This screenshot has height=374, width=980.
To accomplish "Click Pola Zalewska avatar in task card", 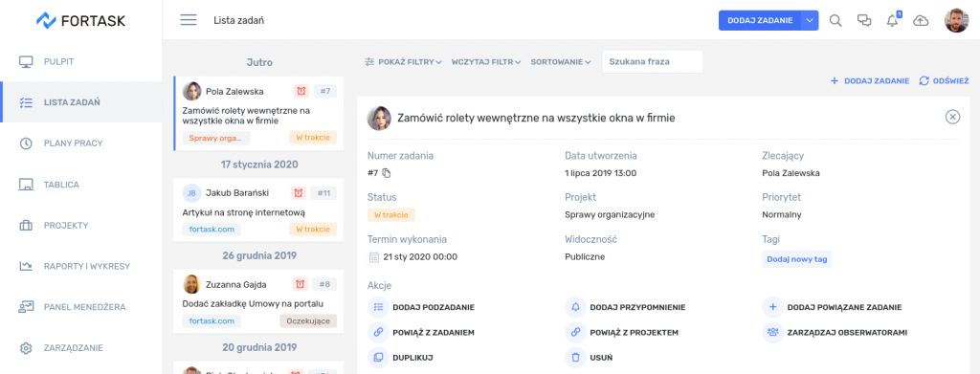I will coord(191,91).
